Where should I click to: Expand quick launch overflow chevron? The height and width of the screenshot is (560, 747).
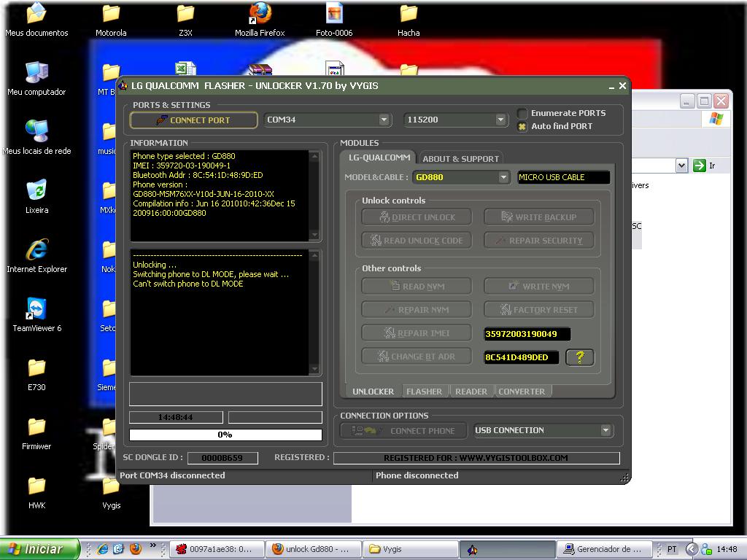point(152,545)
